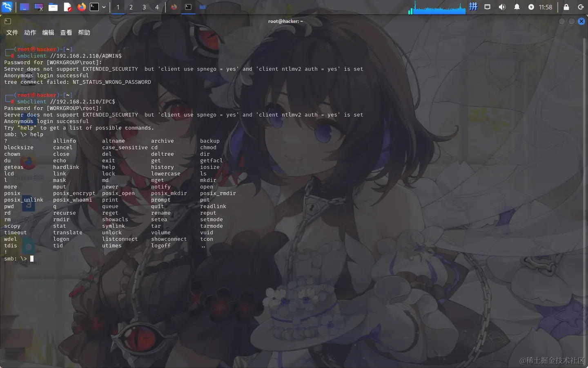Click the 'deltree' command text
Screen dimensions: 588x368
pos(163,154)
